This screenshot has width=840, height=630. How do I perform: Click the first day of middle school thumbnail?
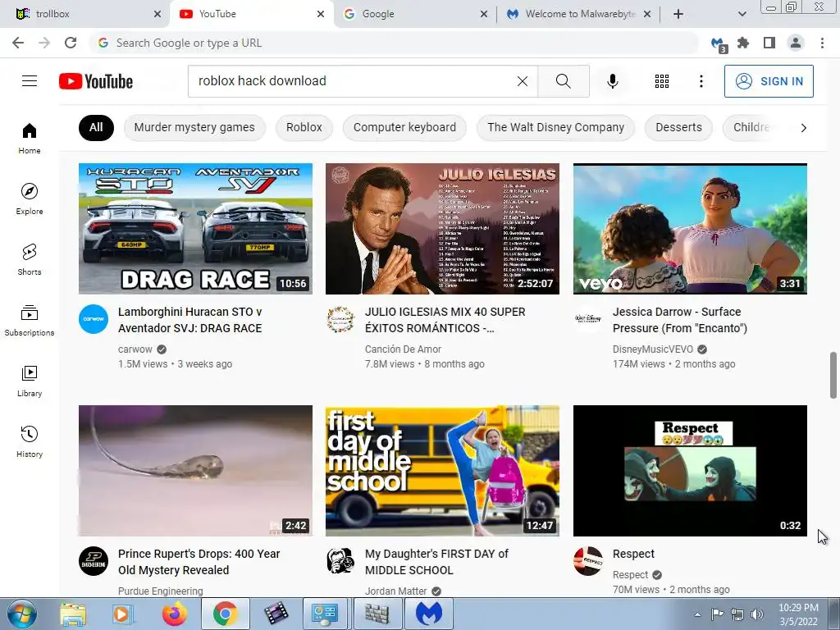442,471
